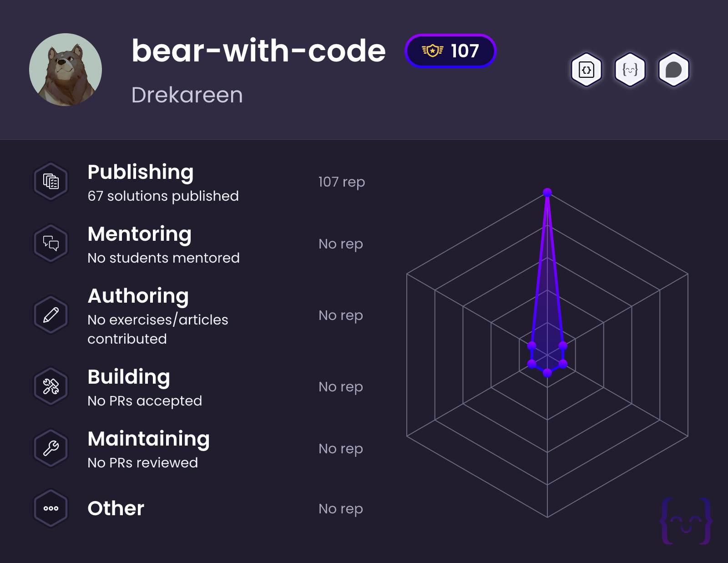Click 'No PRs accepted' text
The width and height of the screenshot is (728, 563).
[145, 401]
